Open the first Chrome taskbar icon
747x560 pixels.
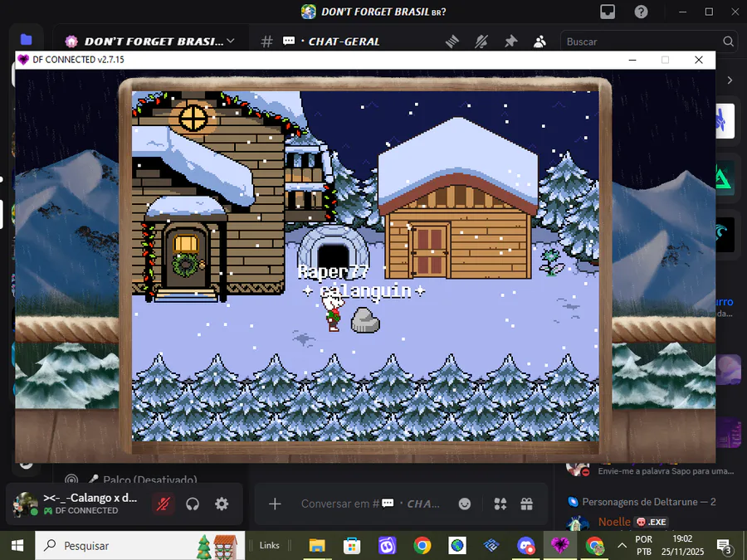click(422, 545)
